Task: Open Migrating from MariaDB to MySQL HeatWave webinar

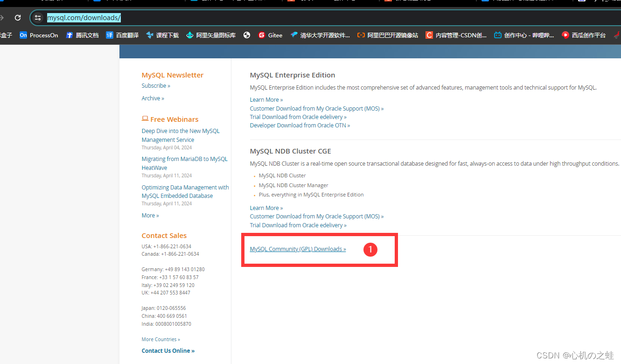Action: point(185,163)
